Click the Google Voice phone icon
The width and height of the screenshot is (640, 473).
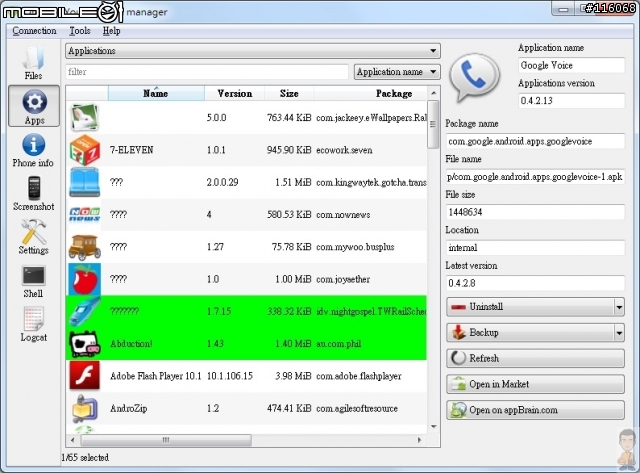474,78
